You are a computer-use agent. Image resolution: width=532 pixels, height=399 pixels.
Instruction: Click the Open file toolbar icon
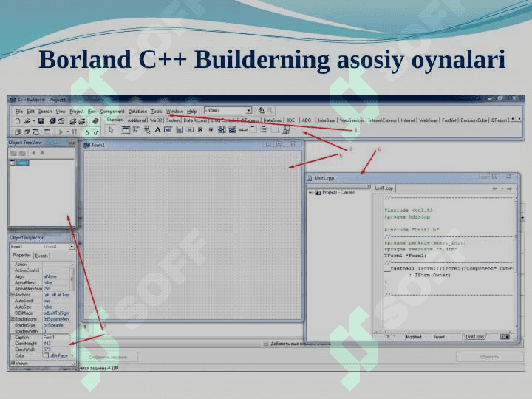tap(26, 121)
